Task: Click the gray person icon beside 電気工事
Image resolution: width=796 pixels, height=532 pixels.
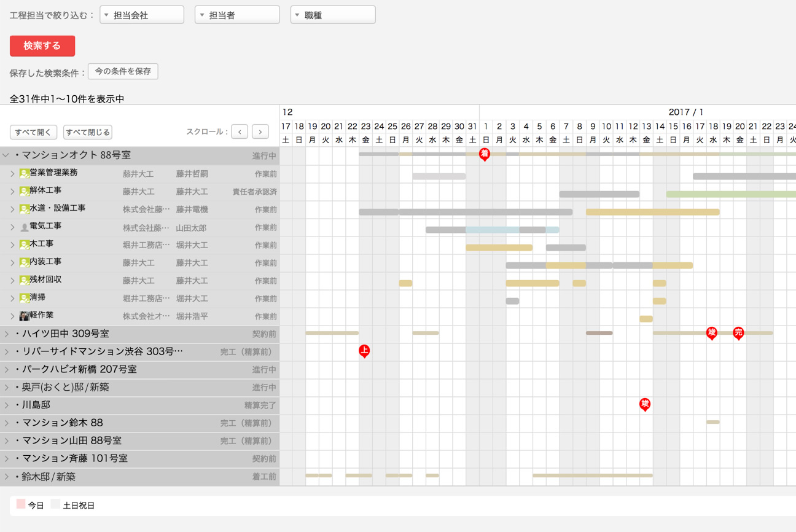Action: click(24, 227)
